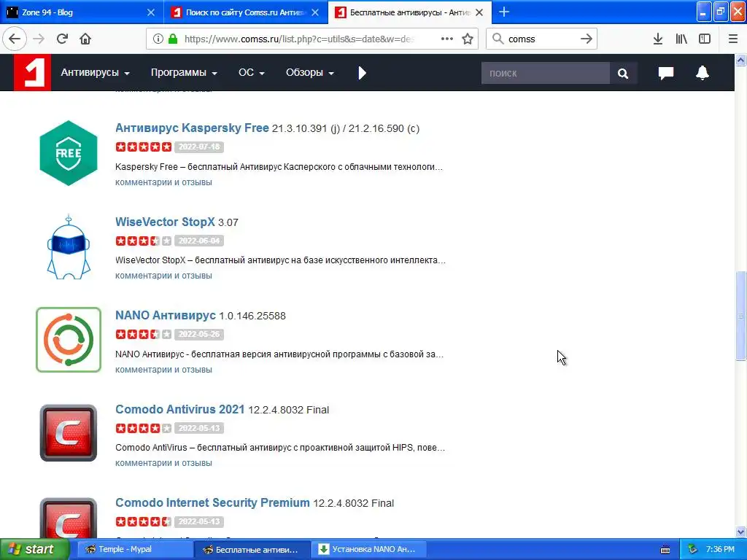Open the WiseVector StopX link
Viewport: 747px width, 560px height.
coord(165,222)
